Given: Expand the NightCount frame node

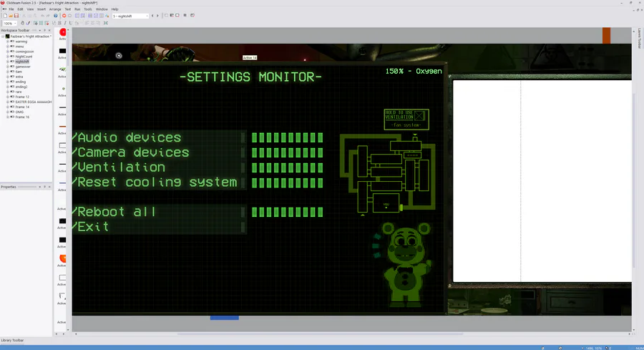Looking at the screenshot, I should pos(8,57).
